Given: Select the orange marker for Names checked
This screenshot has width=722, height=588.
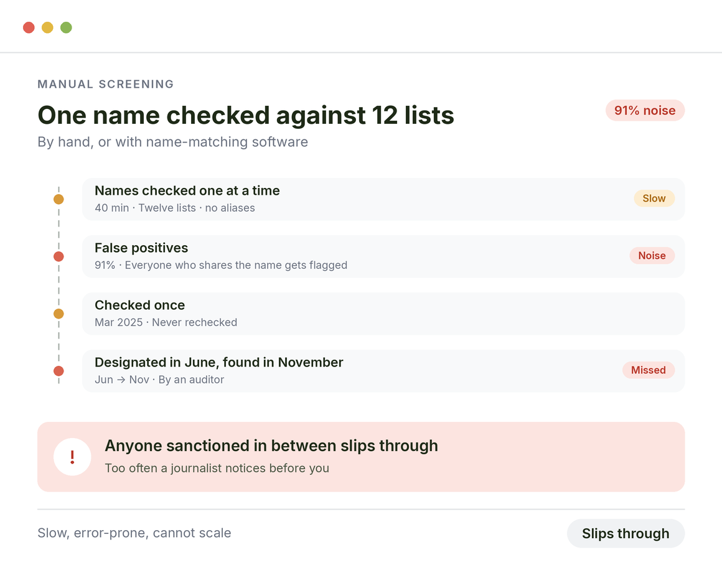Looking at the screenshot, I should pyautogui.click(x=59, y=199).
